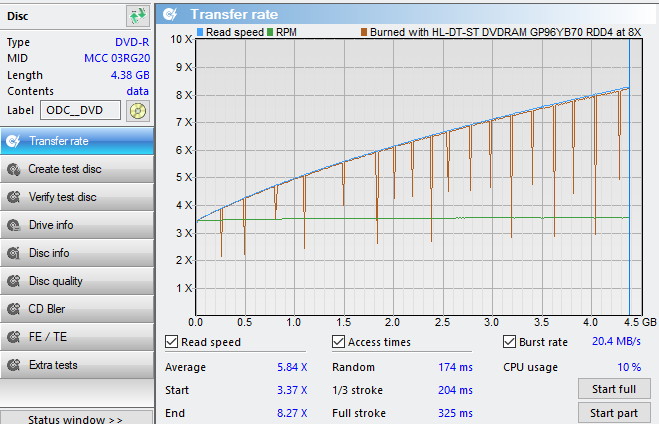Click the blue Read speed legend swatch
The image size is (659, 424).
tap(199, 33)
